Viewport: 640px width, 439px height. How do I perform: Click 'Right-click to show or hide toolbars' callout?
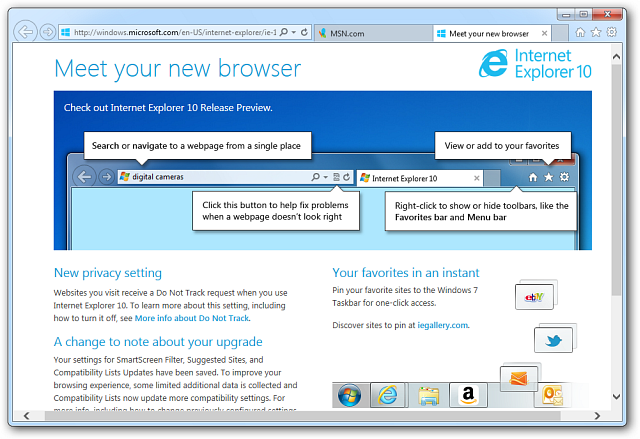click(x=481, y=211)
